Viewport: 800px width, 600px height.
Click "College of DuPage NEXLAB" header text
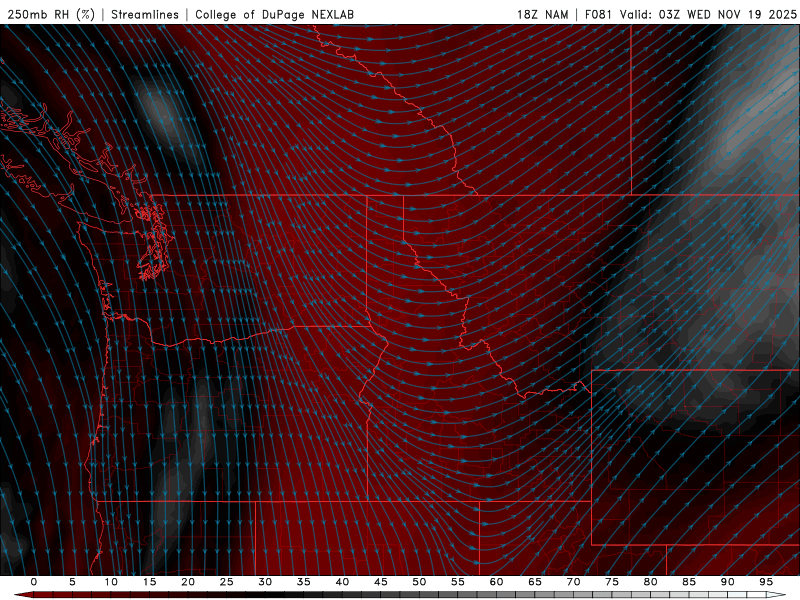pos(274,14)
